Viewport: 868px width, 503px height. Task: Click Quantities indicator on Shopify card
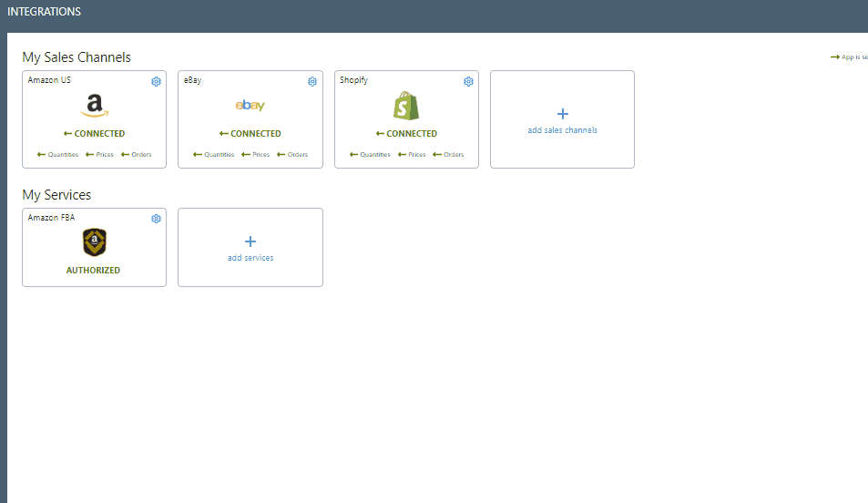[370, 155]
